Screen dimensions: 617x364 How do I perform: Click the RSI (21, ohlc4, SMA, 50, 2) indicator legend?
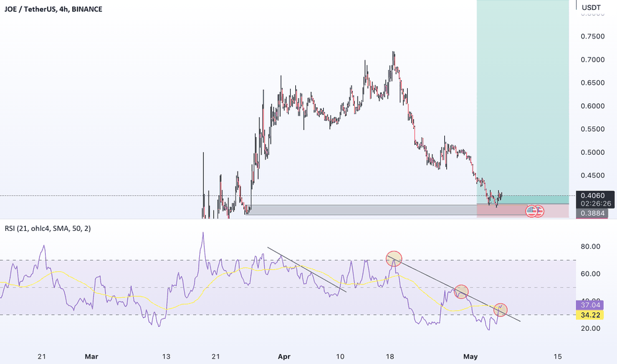pos(48,228)
